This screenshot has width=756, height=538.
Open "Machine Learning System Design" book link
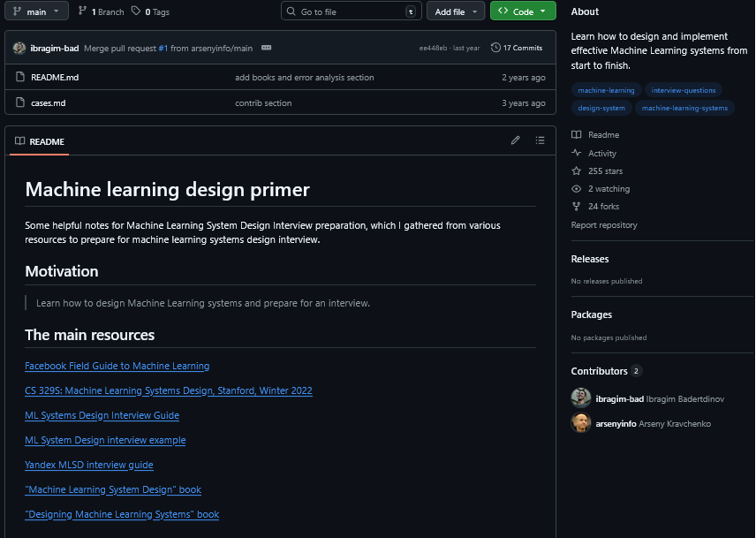113,489
